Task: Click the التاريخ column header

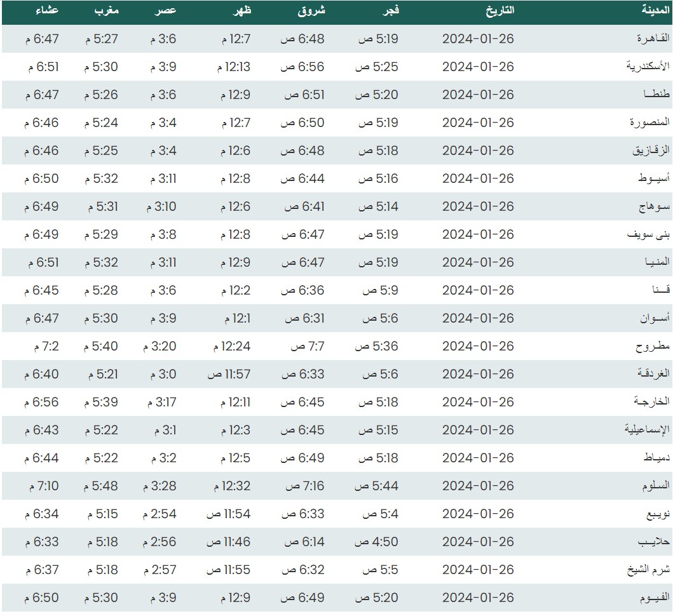Action: (499, 11)
